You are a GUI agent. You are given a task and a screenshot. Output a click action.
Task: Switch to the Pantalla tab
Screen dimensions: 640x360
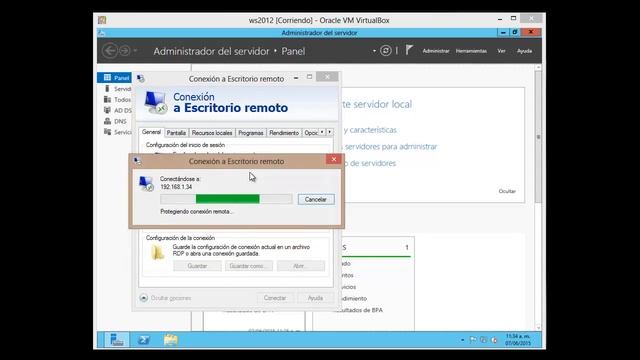tap(176, 133)
